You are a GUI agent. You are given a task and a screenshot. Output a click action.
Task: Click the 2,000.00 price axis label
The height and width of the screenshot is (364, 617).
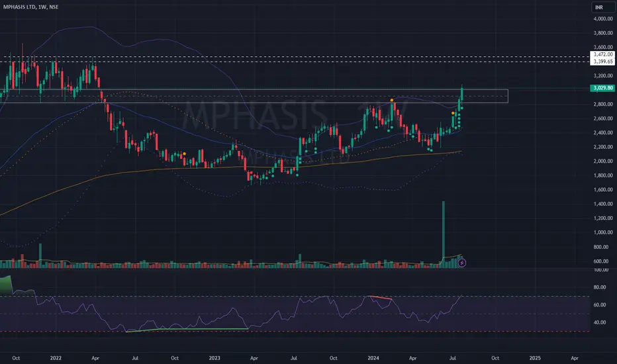pyautogui.click(x=603, y=161)
